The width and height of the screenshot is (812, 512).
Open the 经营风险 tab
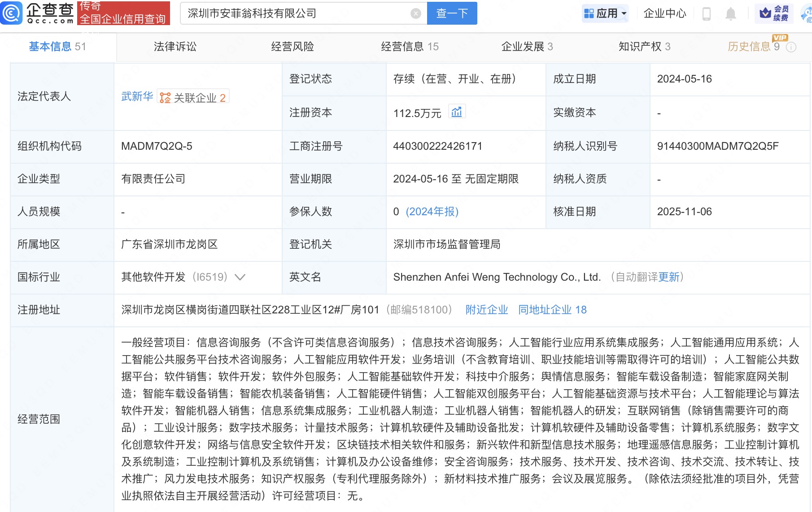click(292, 47)
